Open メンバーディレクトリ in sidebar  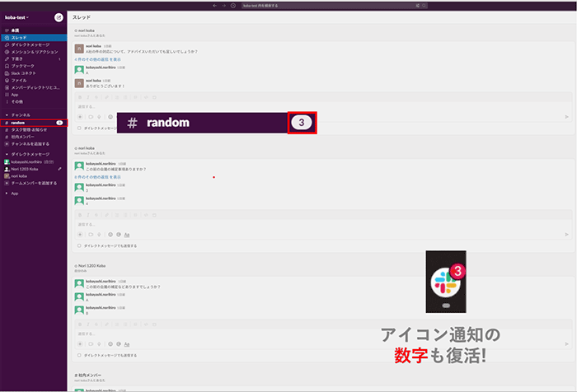point(34,87)
